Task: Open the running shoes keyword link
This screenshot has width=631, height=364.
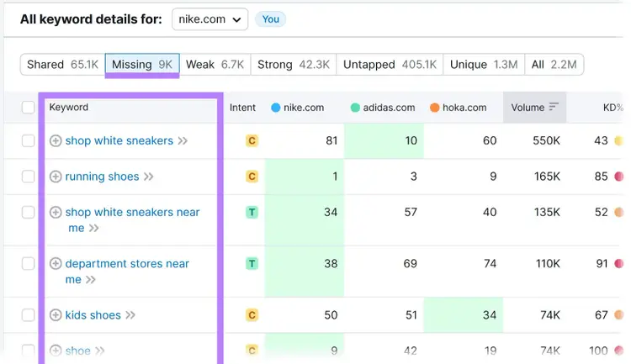Action: 102,177
